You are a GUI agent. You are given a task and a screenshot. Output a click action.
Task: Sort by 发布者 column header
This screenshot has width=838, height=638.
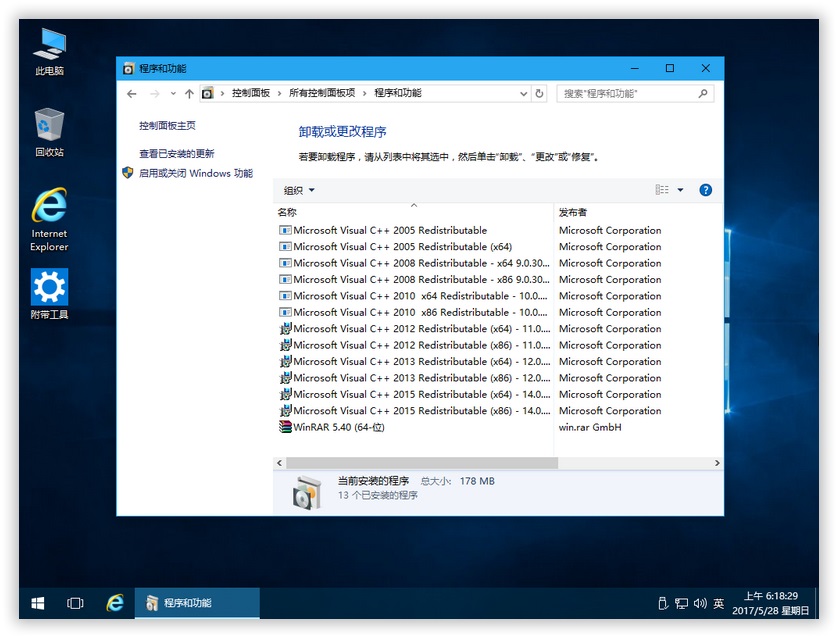(x=638, y=212)
